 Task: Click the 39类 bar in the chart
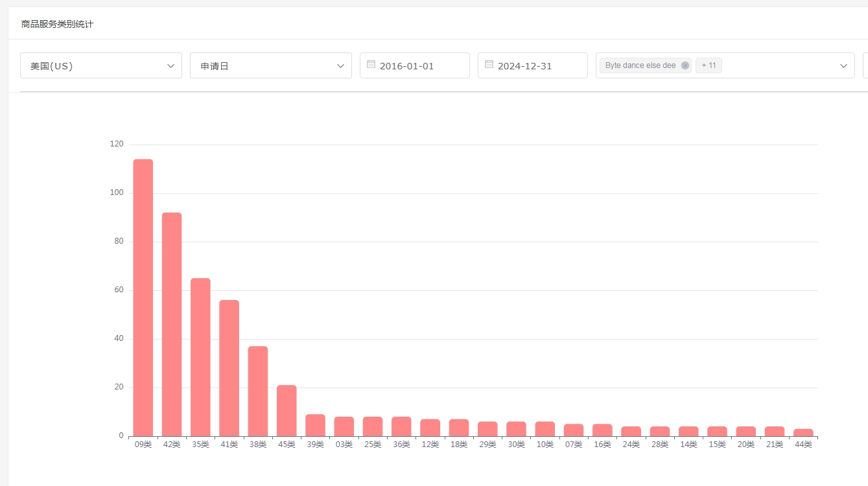315,425
